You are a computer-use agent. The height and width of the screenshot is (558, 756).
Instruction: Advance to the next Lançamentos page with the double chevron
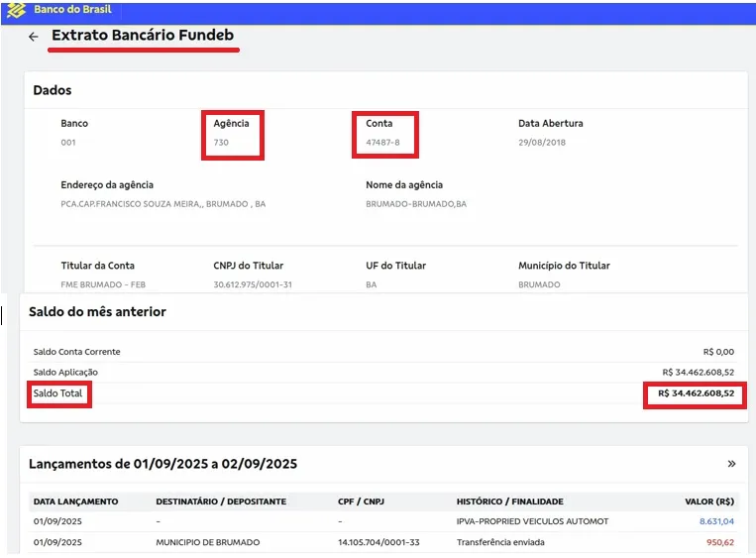pos(731,464)
